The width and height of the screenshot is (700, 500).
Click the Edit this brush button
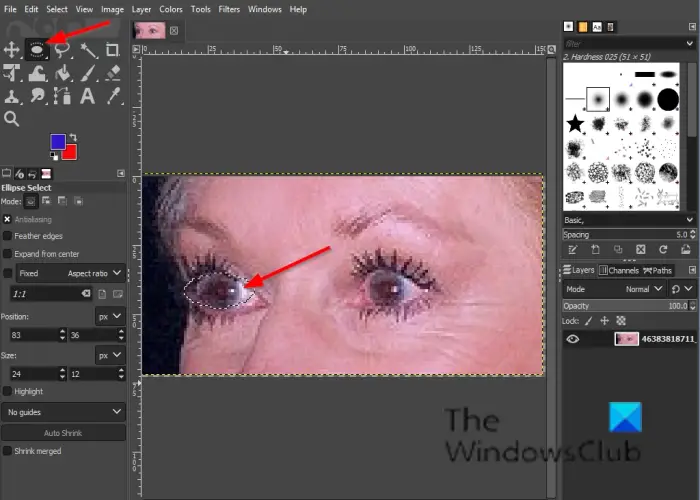tap(573, 250)
